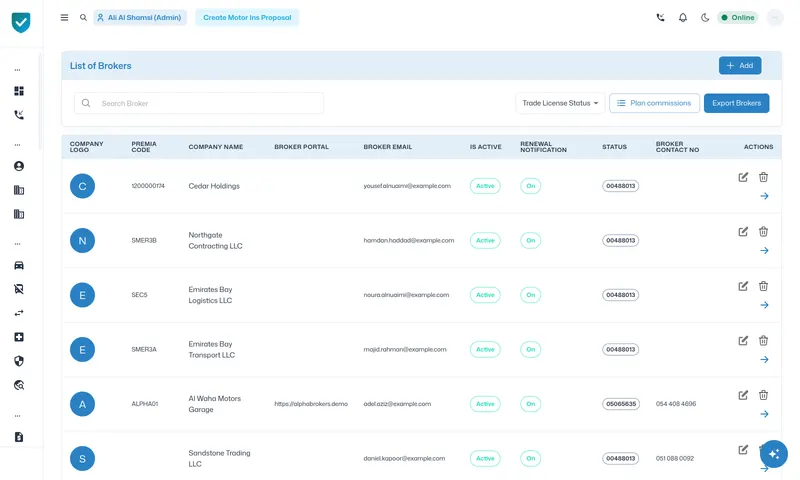Click Sandstone Trading LLC company name
The width and height of the screenshot is (800, 480).
pyautogui.click(x=219, y=459)
